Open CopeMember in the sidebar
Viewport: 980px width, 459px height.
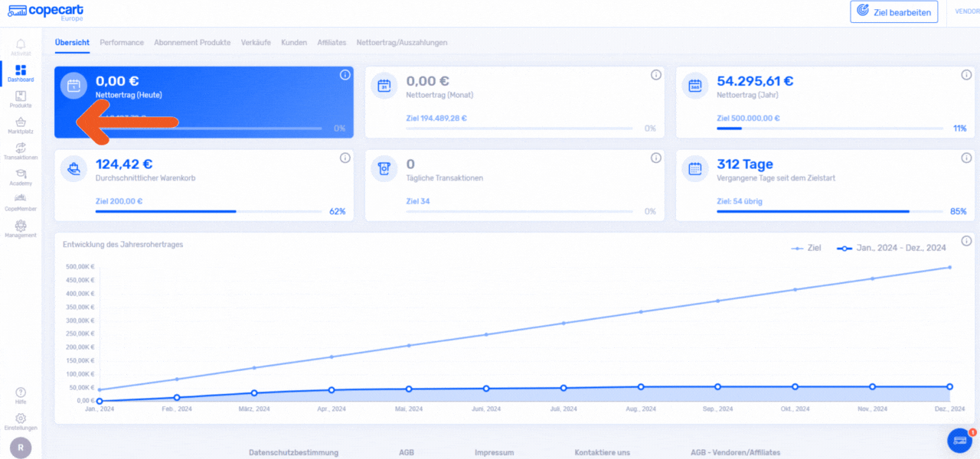click(21, 202)
